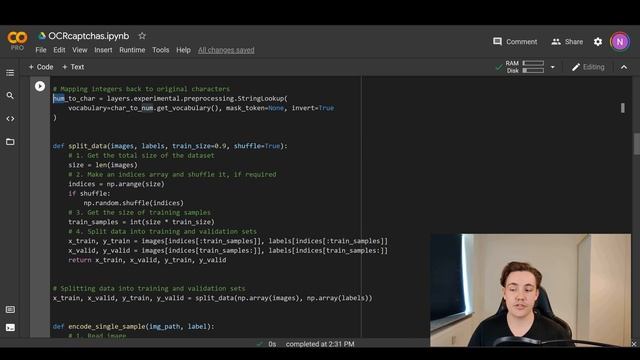This screenshot has height=360, width=640.
Task: Open the Help menu
Action: click(x=183, y=50)
